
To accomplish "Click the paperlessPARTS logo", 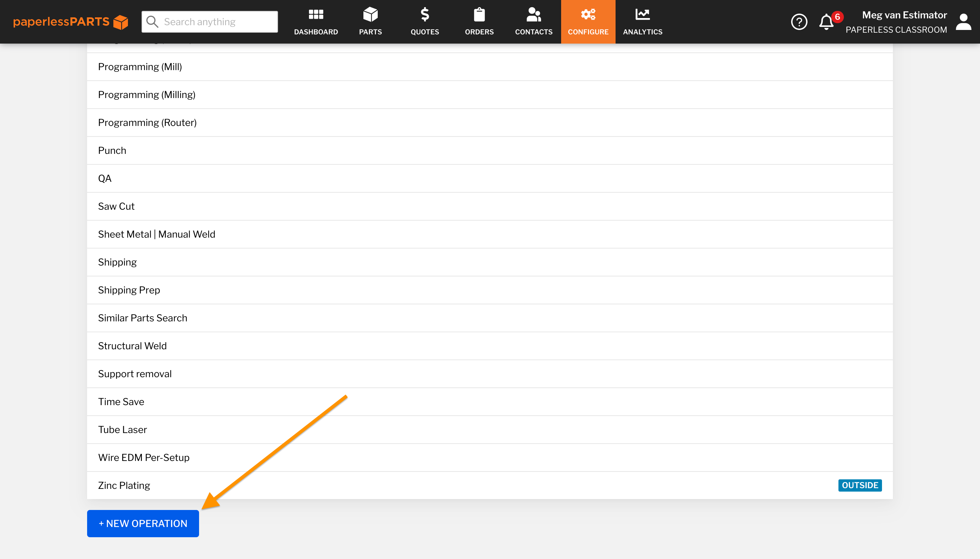I will [x=70, y=22].
